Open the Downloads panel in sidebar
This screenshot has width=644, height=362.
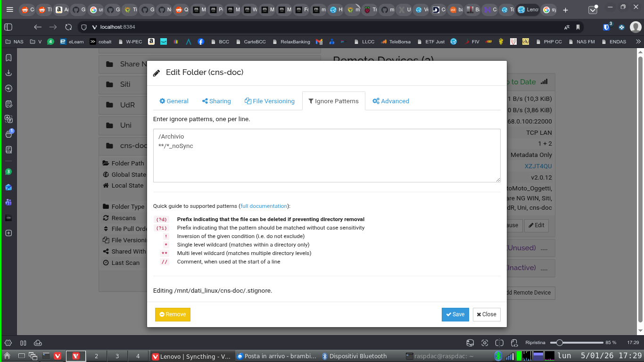point(8,73)
